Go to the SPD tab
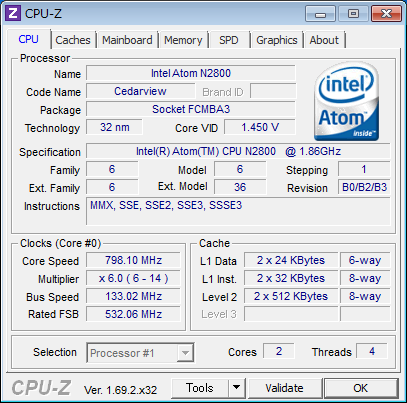 pyautogui.click(x=229, y=40)
